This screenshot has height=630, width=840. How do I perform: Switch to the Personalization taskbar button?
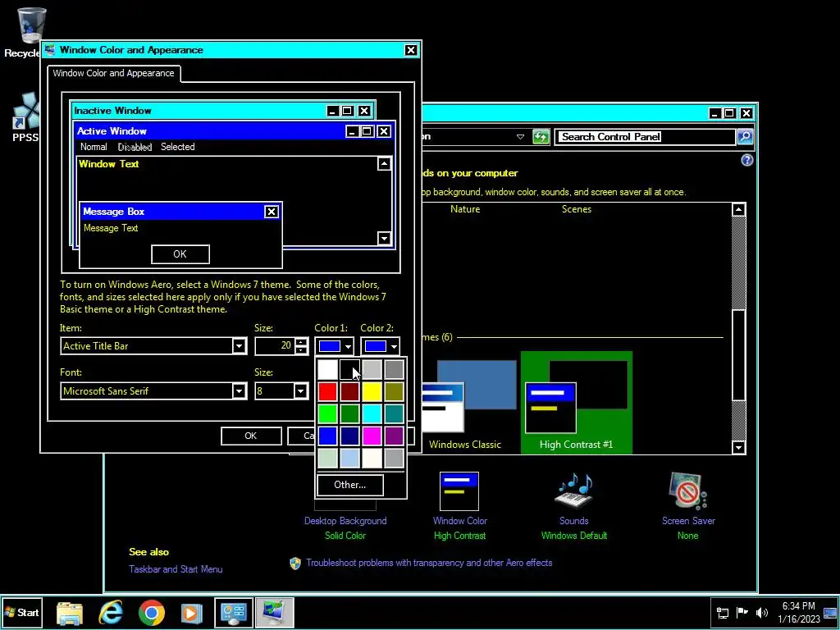tap(274, 613)
